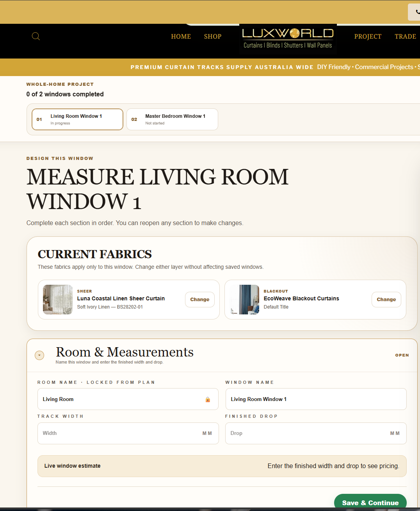Viewport: 420px width, 511px height.
Task: Change the EcoWeave Blackout Curtains fabric
Action: pyautogui.click(x=386, y=300)
